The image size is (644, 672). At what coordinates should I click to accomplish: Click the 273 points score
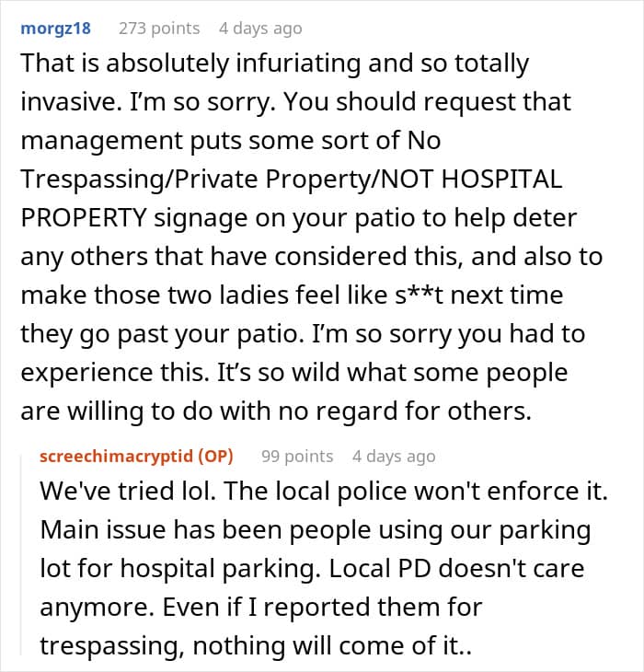coord(159,29)
